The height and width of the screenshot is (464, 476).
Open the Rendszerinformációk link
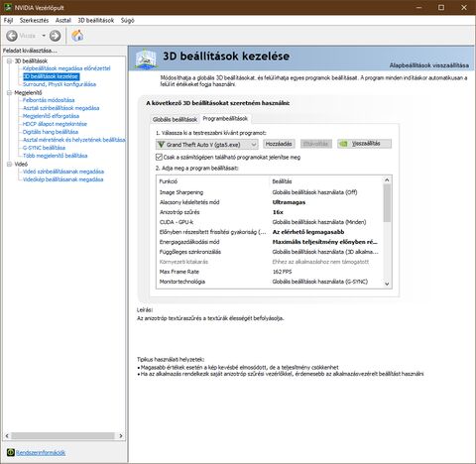[41, 452]
